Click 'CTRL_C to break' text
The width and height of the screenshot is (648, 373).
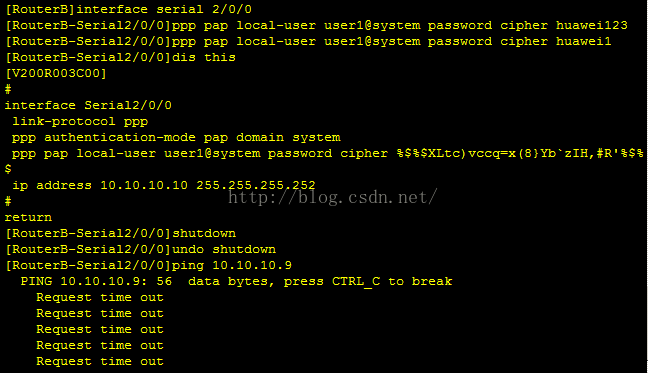392,281
